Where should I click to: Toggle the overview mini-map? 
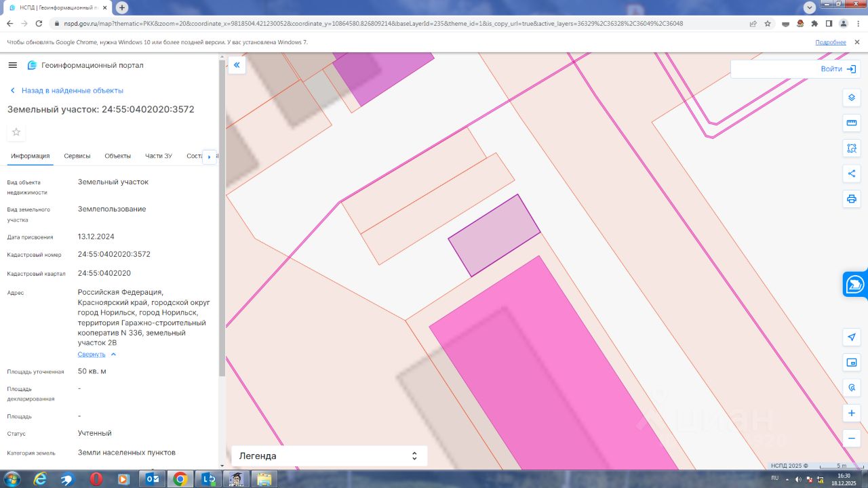[852, 363]
